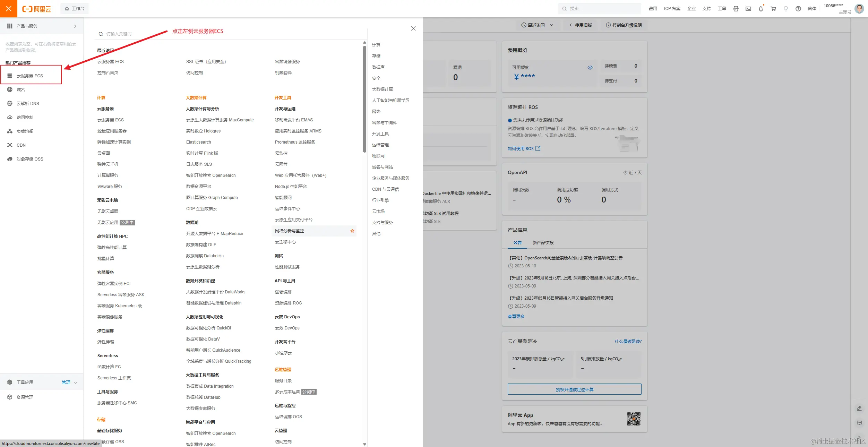The height and width of the screenshot is (447, 868).
Task: Open the shopping cart icon
Action: 773,9
